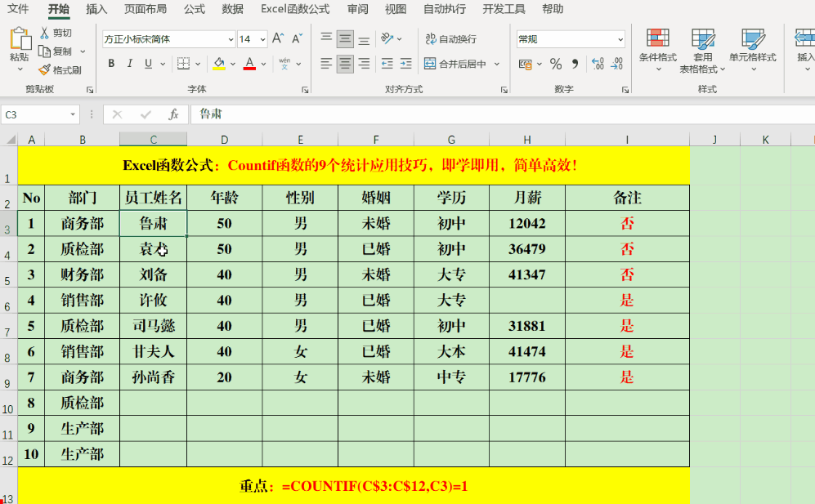The image size is (815, 504).
Task: Toggle underline formatting
Action: click(x=148, y=64)
